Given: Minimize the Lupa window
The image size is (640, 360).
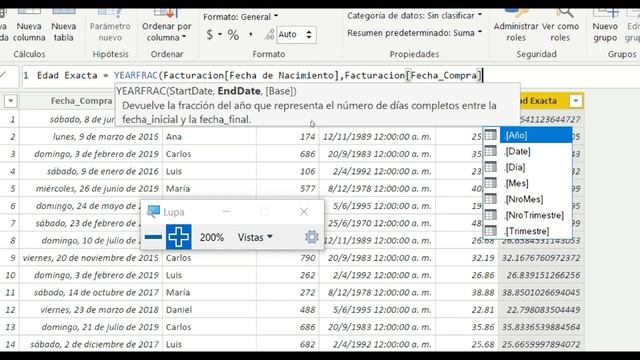Looking at the screenshot, I should pos(226,211).
